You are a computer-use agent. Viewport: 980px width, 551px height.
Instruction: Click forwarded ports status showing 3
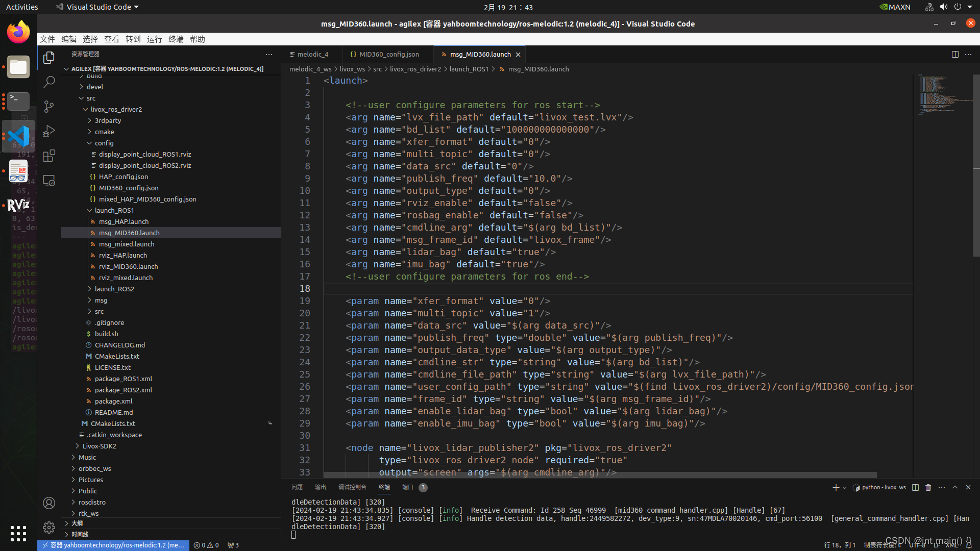tap(233, 545)
